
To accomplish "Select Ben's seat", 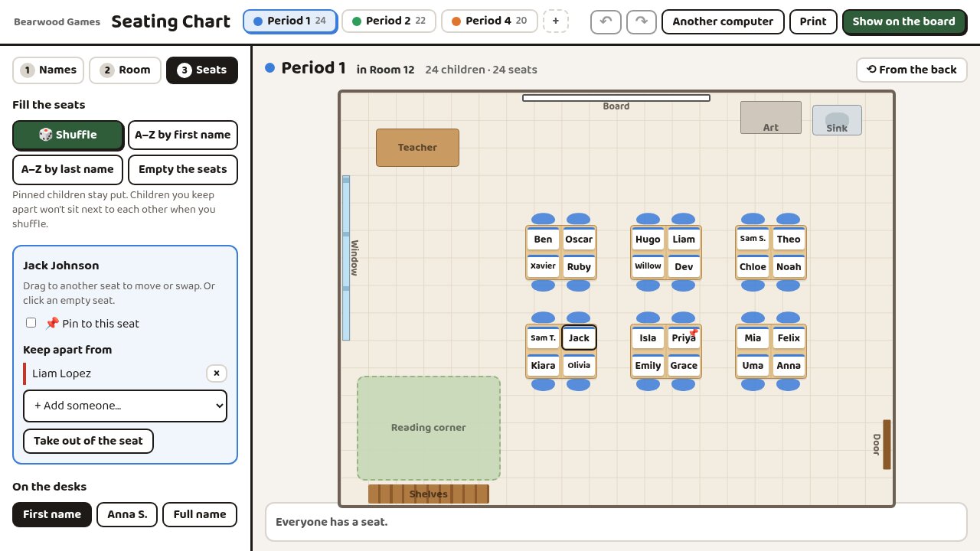I will click(543, 239).
